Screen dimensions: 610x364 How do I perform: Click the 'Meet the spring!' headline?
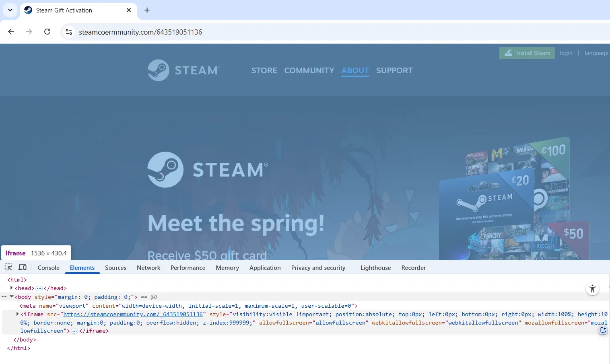236,223
